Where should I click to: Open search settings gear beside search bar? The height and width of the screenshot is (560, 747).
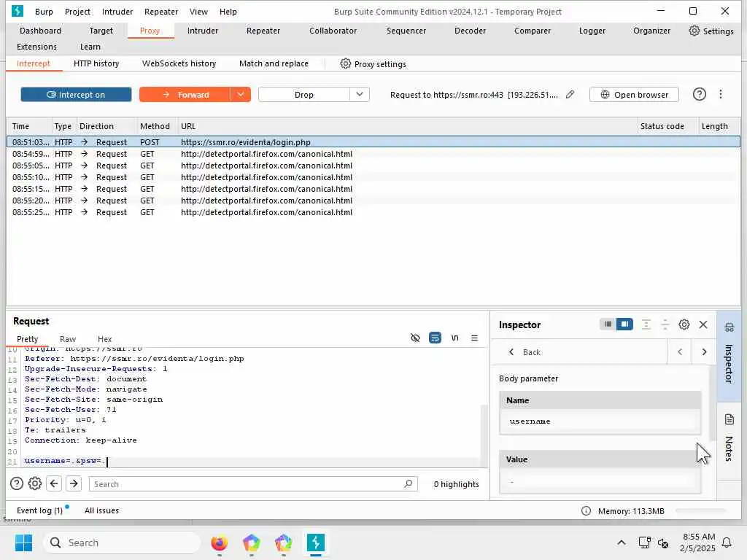pos(35,484)
